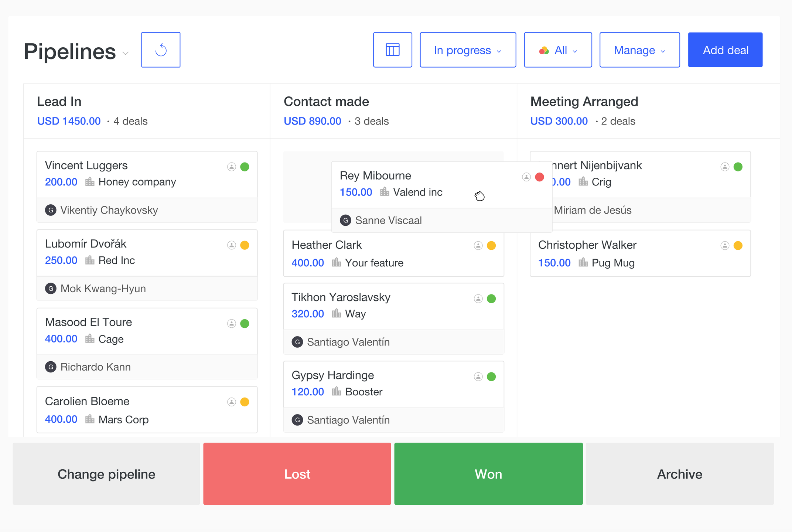The height and width of the screenshot is (532, 792).
Task: Click building icon next to Honey company
Action: click(x=90, y=182)
